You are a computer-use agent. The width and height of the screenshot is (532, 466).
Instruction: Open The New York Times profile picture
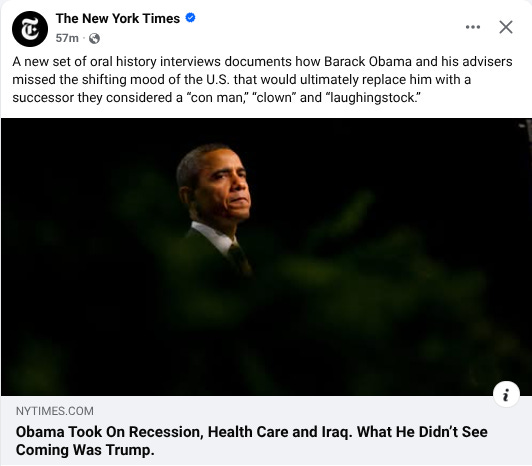pyautogui.click(x=30, y=29)
